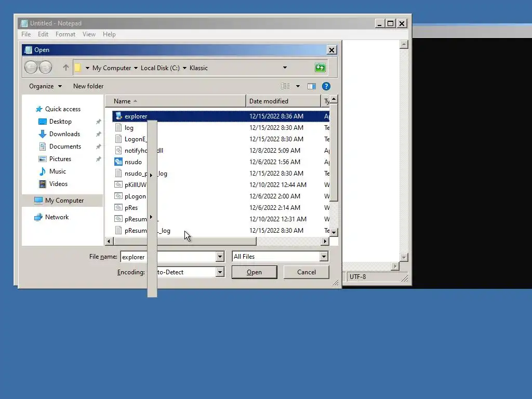The width and height of the screenshot is (532, 399).
Task: Unpin Downloads using its pin icon
Action: point(98,135)
